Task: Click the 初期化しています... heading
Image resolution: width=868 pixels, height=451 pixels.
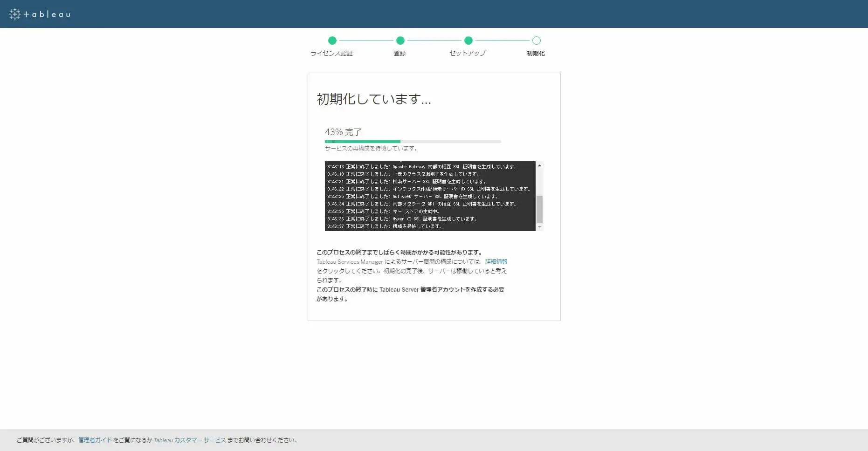Action: (374, 99)
